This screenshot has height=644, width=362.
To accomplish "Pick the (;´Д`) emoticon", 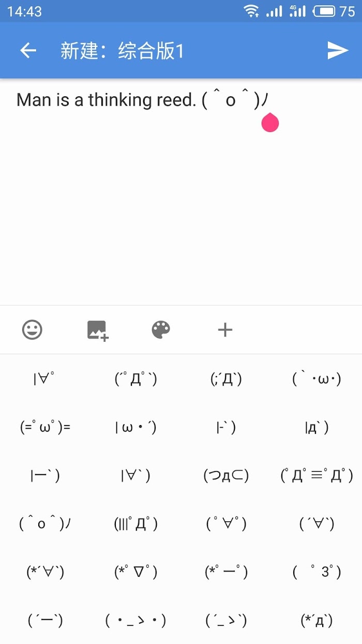I will (226, 379).
